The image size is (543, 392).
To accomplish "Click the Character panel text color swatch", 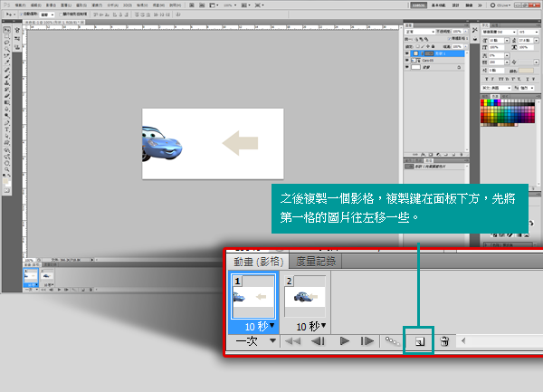I will coord(526,71).
